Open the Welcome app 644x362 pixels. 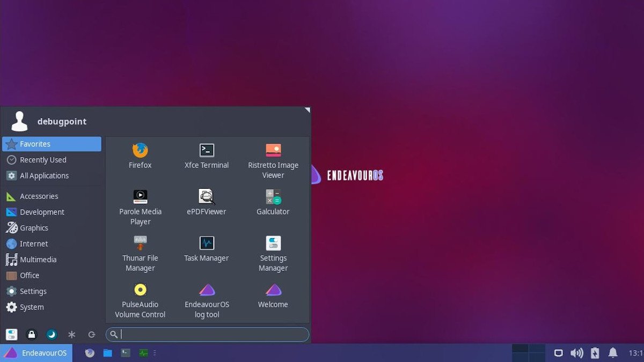(273, 295)
